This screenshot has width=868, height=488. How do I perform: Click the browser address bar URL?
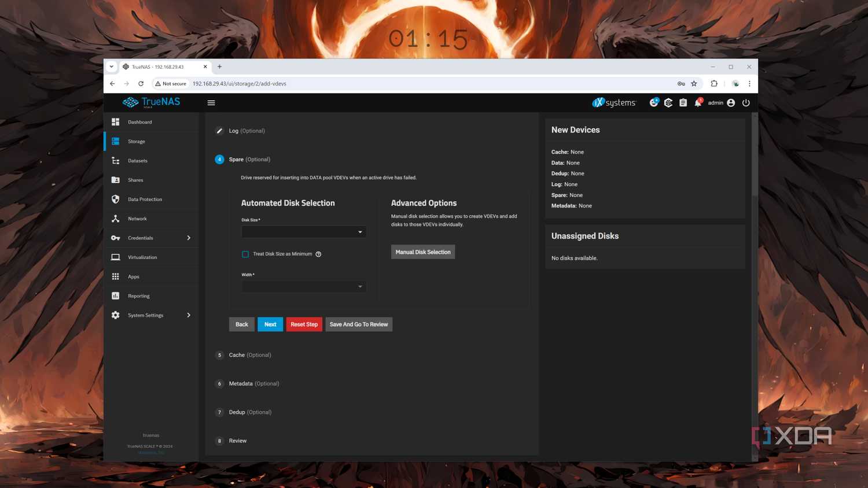[x=240, y=84]
